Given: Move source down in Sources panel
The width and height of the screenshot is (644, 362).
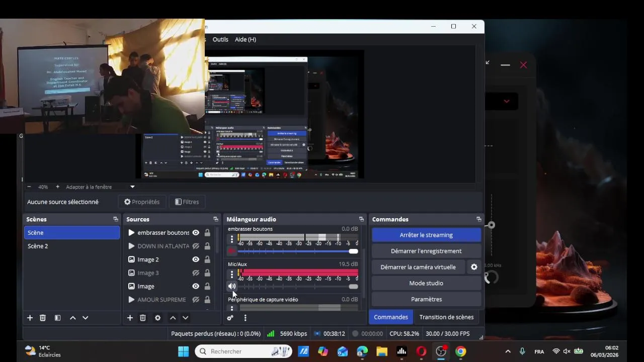Looking at the screenshot, I should pos(185,318).
